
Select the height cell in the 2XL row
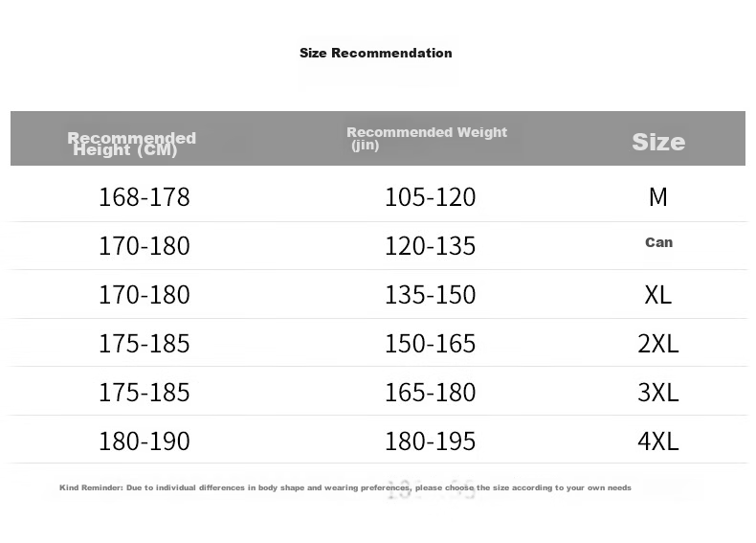(x=145, y=343)
